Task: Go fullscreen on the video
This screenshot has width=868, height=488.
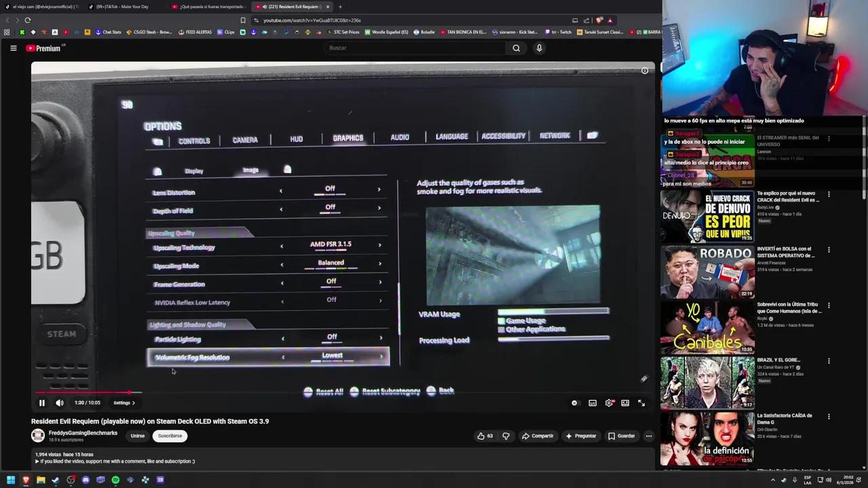Action: [x=642, y=403]
